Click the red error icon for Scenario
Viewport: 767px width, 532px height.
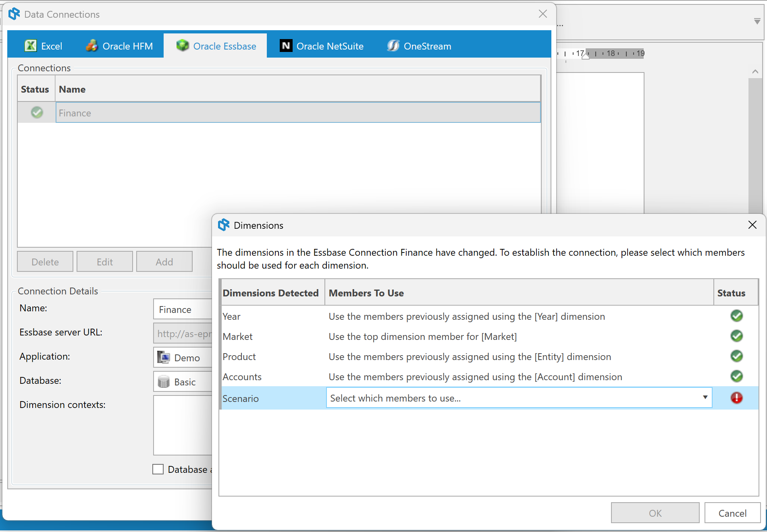click(x=737, y=398)
